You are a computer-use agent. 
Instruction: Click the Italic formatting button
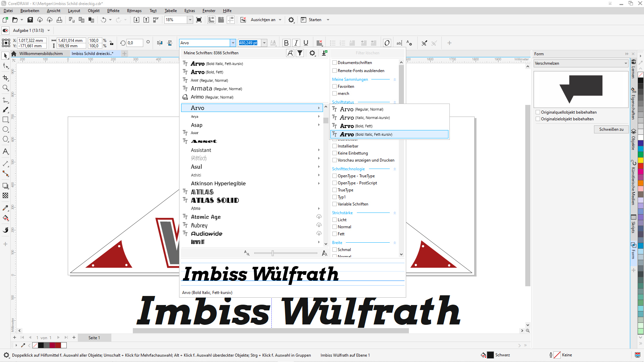pos(296,43)
